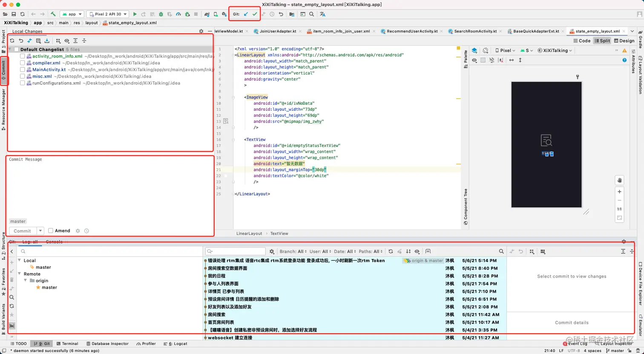The height and width of the screenshot is (354, 644).
Task: Open Event Log from status bar
Action: point(575,344)
